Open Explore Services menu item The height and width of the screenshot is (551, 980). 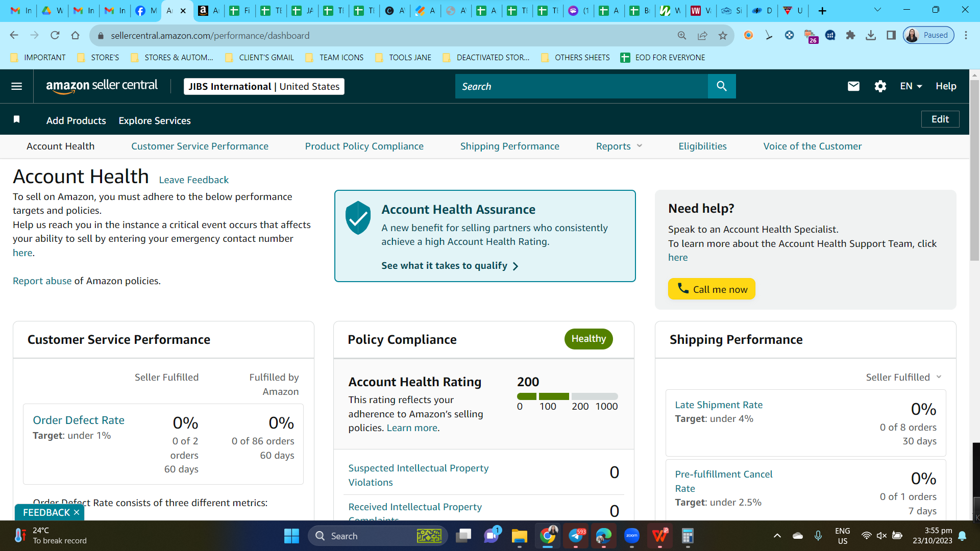155,120
